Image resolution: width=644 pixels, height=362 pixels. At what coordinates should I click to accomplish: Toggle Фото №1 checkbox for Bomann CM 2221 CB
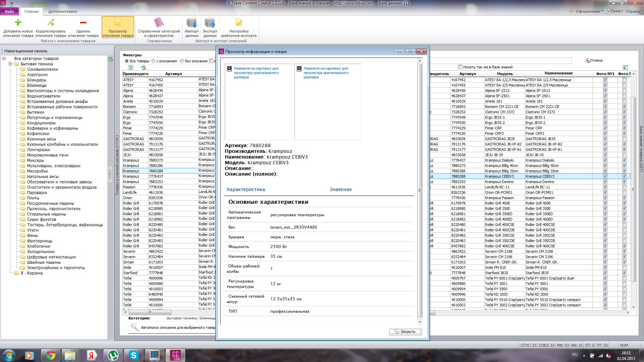[x=605, y=107]
